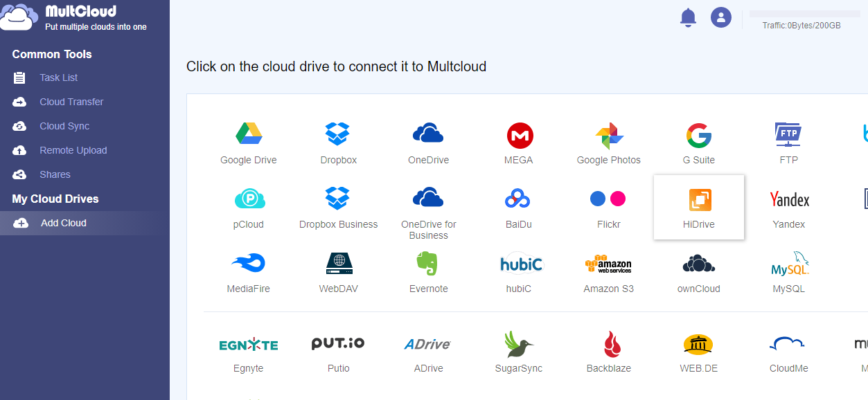Choose the WEB.DE icon
Image resolution: width=868 pixels, height=400 pixels.
point(698,344)
